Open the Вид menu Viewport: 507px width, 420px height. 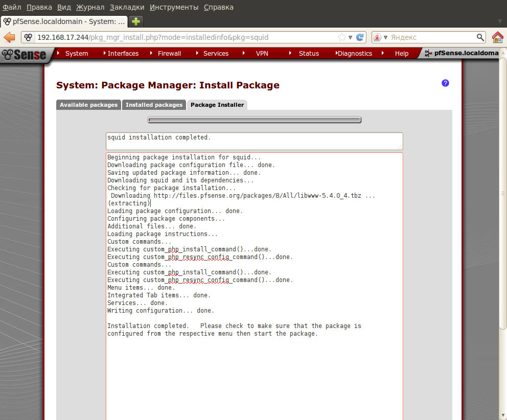pyautogui.click(x=64, y=7)
